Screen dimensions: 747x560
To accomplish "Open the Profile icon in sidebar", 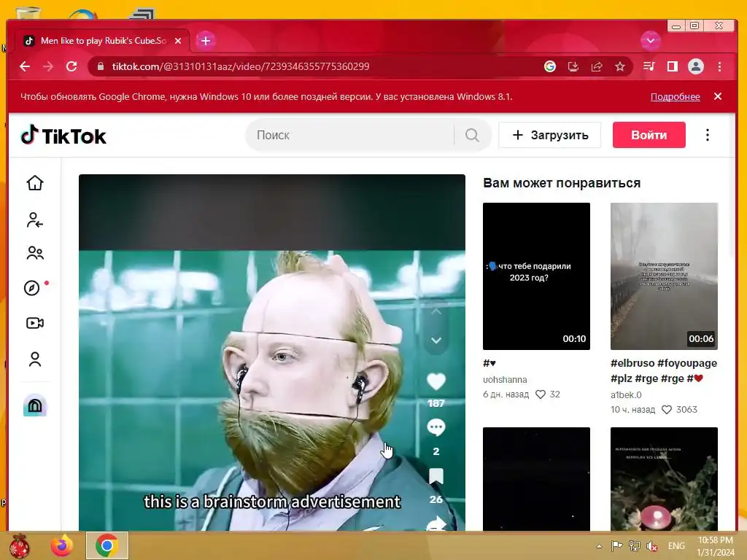I will coord(35,359).
